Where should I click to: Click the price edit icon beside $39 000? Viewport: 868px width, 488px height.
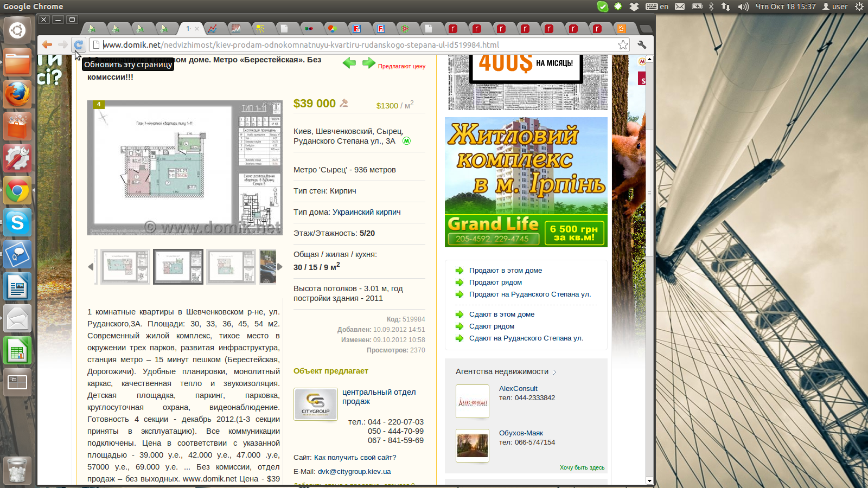(343, 103)
